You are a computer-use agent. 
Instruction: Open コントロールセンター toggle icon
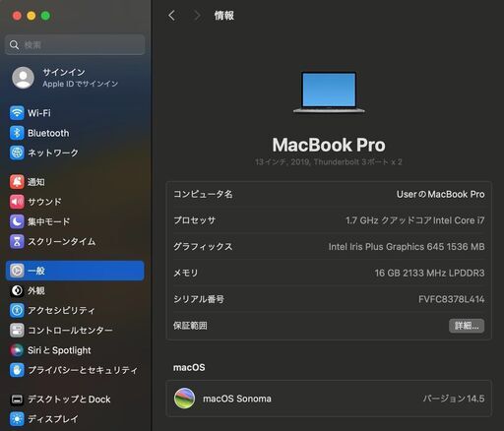point(17,331)
